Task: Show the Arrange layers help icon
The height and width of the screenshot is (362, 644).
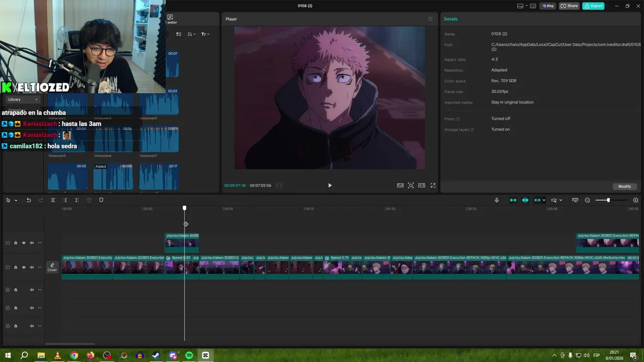Action: [x=471, y=130]
